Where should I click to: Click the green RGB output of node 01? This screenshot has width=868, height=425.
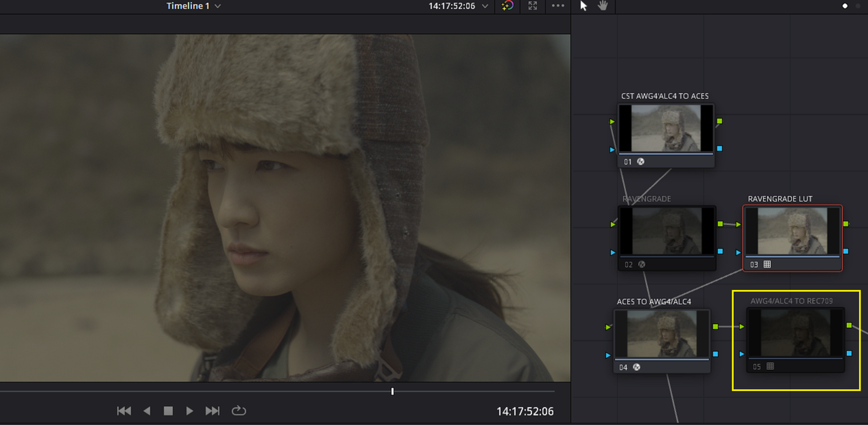tap(719, 121)
